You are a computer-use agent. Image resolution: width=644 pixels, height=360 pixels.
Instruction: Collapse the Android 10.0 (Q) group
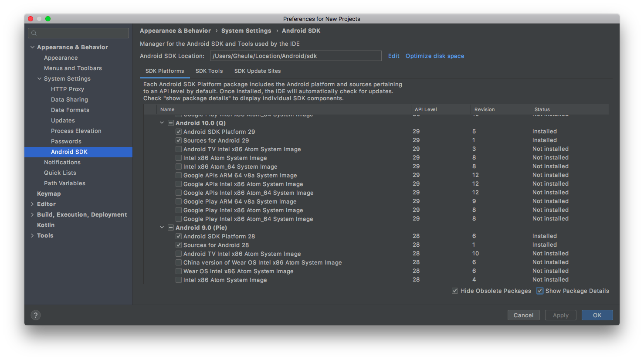point(162,123)
